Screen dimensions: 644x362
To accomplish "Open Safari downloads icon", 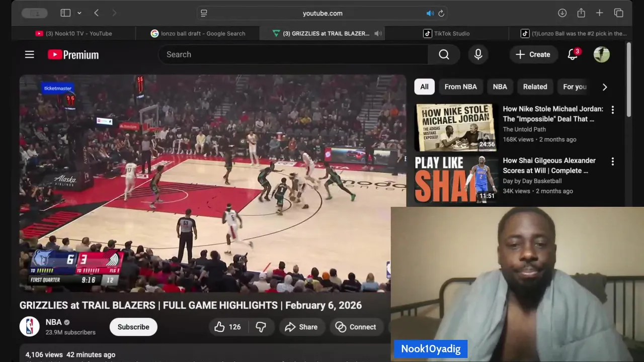I will coord(562,13).
